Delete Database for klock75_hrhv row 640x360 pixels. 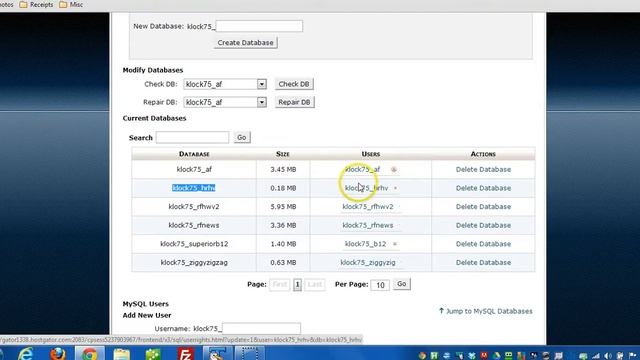click(483, 188)
